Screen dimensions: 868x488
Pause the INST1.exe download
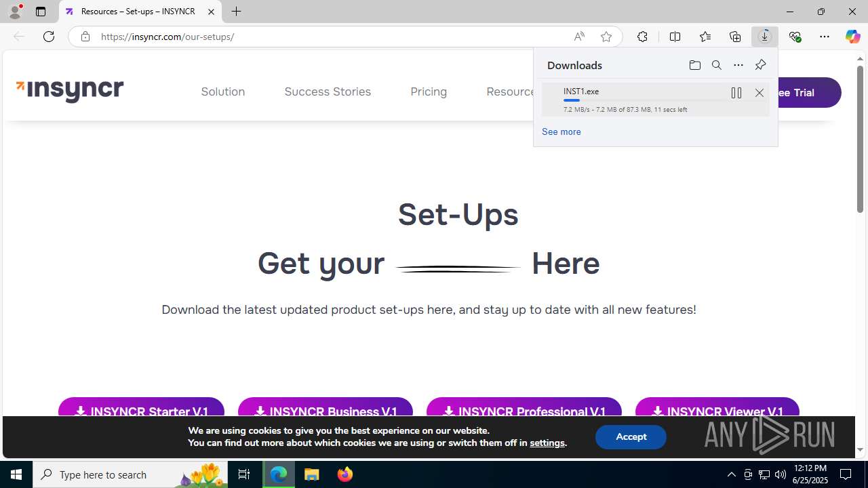736,93
